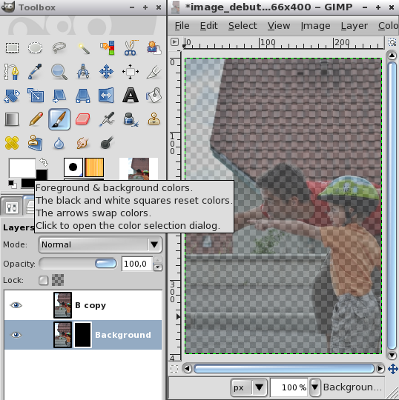This screenshot has height=400, width=399.
Task: Select the Measure compass tool
Action: (x=83, y=72)
